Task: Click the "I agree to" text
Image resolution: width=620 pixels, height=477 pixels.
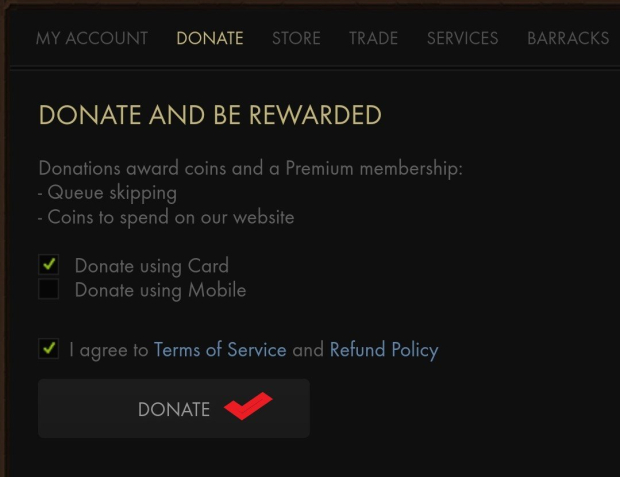Action: click(x=109, y=350)
